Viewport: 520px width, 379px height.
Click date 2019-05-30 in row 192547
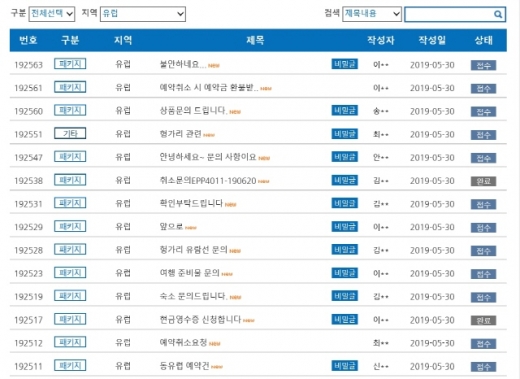point(432,157)
